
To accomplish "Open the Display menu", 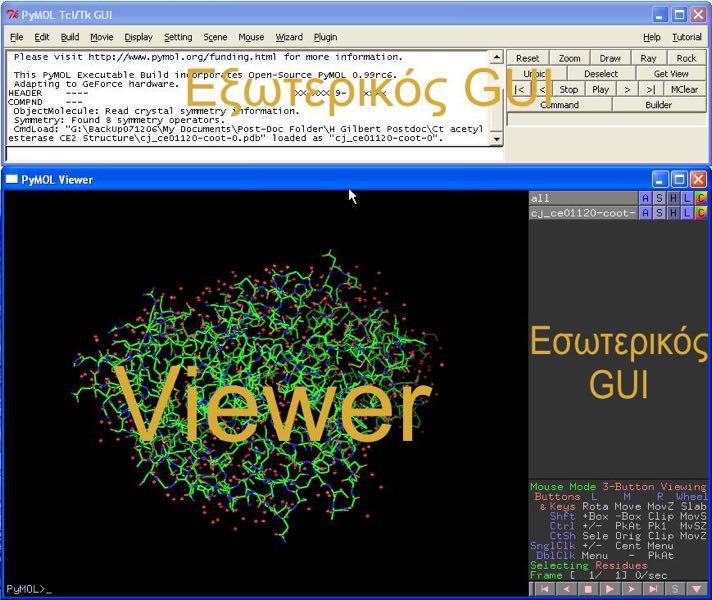I will (x=138, y=37).
